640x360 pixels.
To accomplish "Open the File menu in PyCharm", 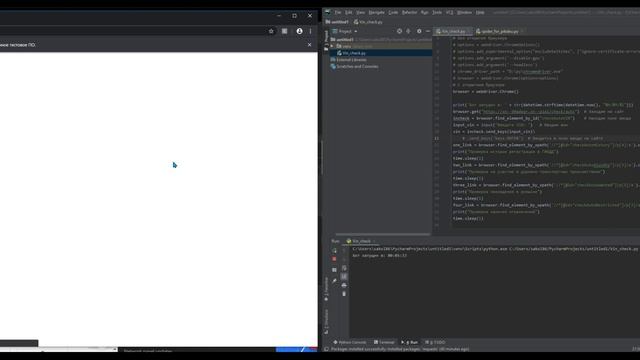I will coord(338,13).
